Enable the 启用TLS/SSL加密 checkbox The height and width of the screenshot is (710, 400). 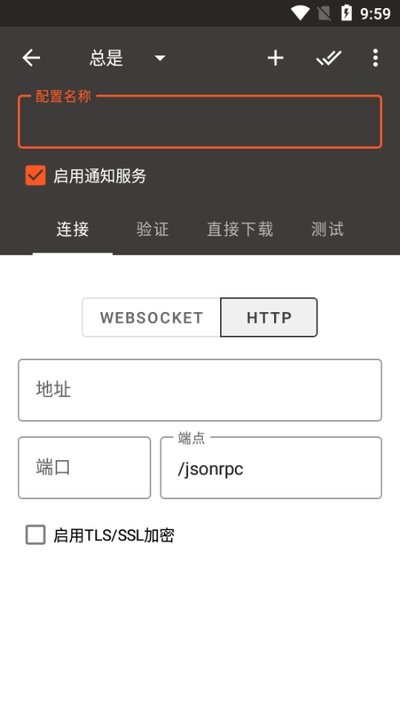click(x=35, y=535)
